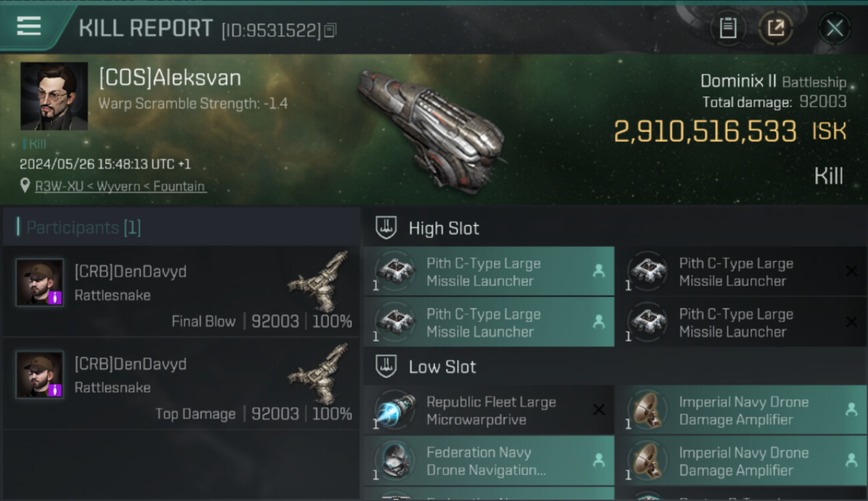Click the Imperial Navy Drone Damage Amplifier icon
Image resolution: width=868 pixels, height=501 pixels.
click(x=647, y=410)
